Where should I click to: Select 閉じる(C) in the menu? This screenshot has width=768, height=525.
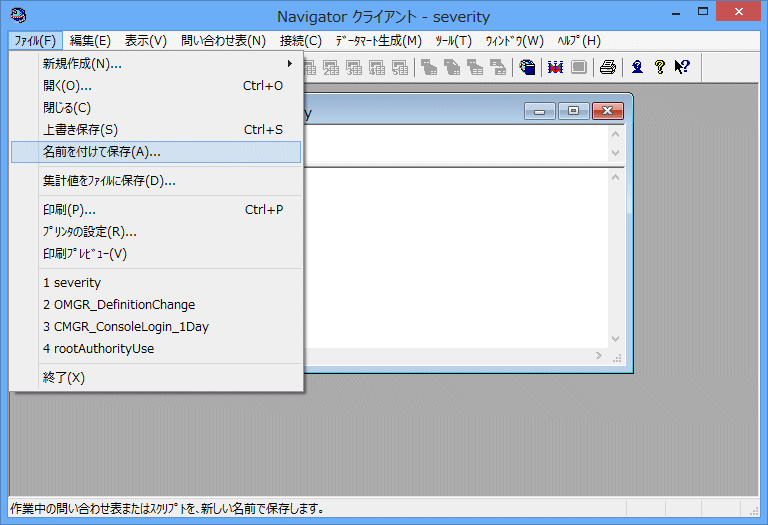pyautogui.click(x=156, y=108)
